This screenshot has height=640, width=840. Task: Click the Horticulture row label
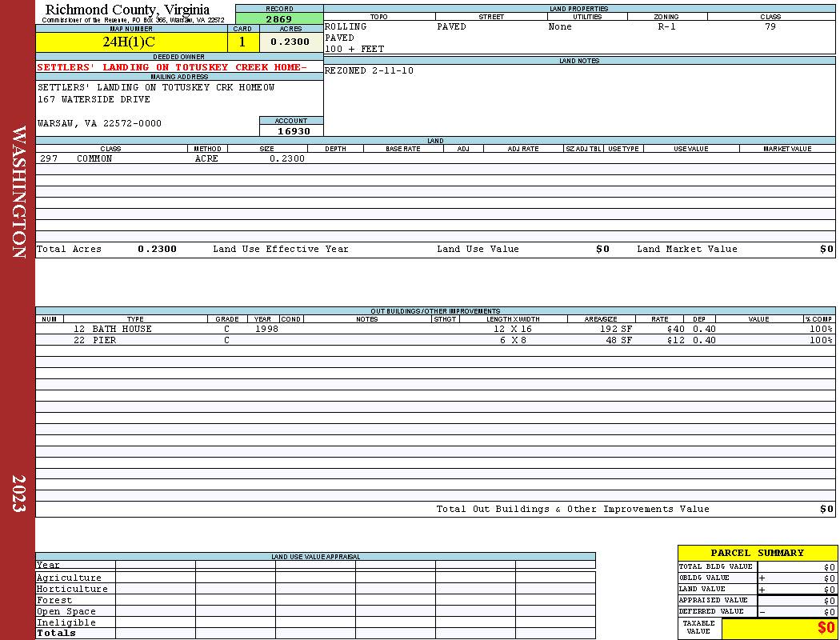72,589
